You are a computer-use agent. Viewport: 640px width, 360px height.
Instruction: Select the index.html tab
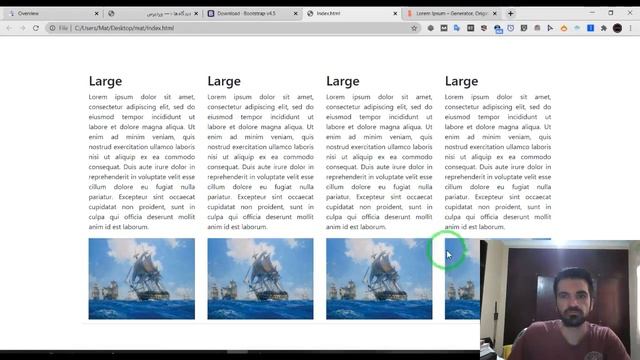click(x=352, y=13)
